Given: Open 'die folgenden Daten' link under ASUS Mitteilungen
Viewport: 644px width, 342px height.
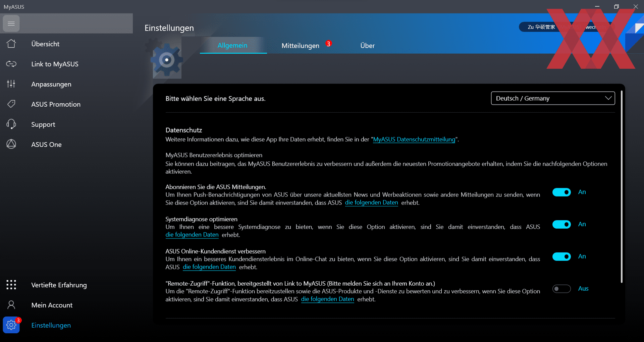Looking at the screenshot, I should [x=371, y=203].
